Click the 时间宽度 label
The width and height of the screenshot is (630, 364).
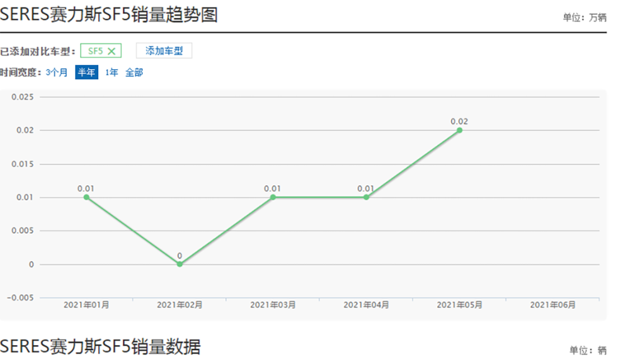21,72
